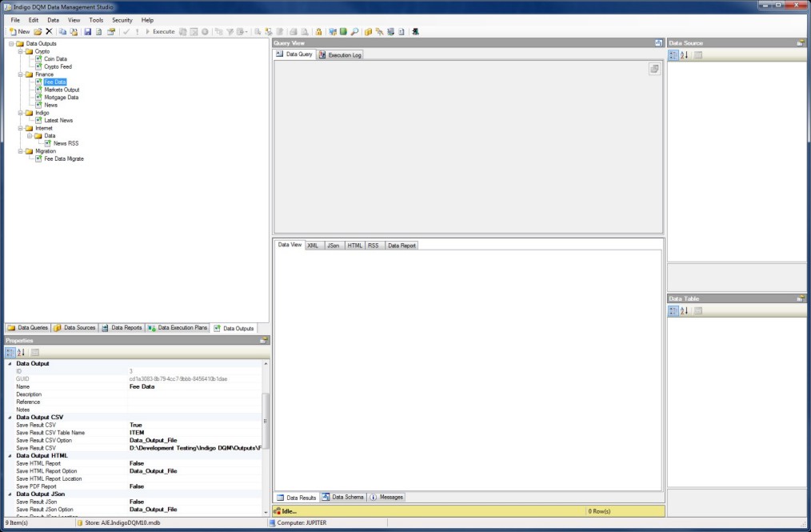Collapse the Crypto folder in tree
This screenshot has width=811, height=532.
[20, 51]
